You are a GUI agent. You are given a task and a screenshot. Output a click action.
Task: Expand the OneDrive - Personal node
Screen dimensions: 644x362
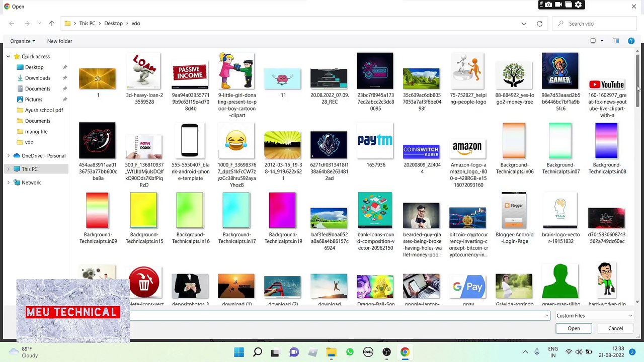click(x=8, y=156)
